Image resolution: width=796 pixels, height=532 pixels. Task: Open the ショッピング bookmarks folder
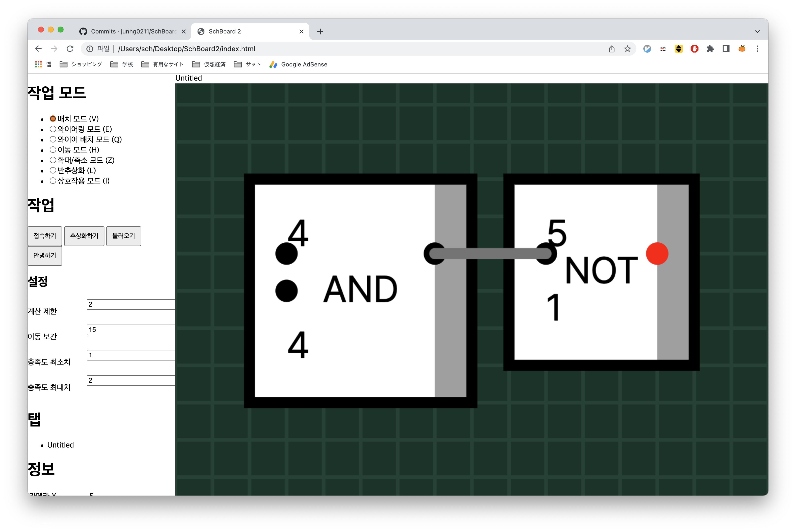(81, 64)
